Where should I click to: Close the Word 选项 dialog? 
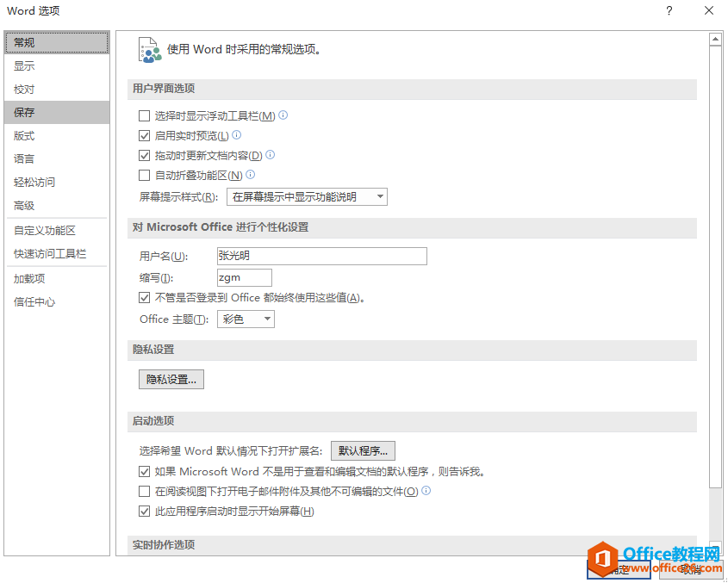click(708, 10)
